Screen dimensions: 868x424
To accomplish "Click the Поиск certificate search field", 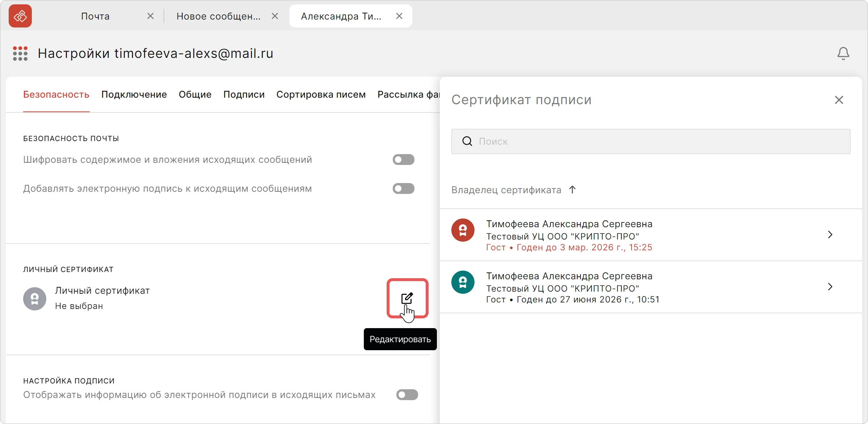I will pyautogui.click(x=651, y=141).
